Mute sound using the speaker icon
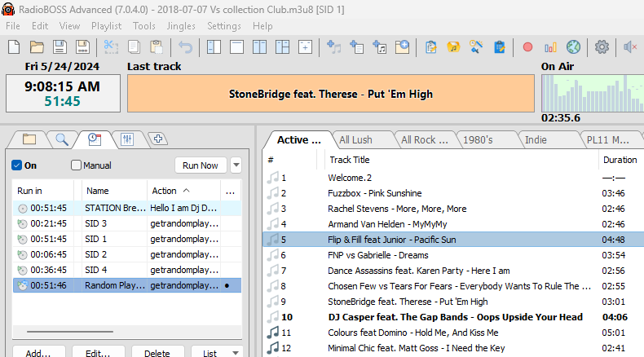 (629, 47)
